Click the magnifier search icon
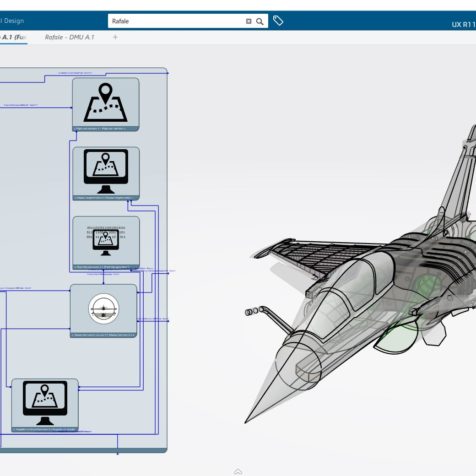 pos(260,21)
